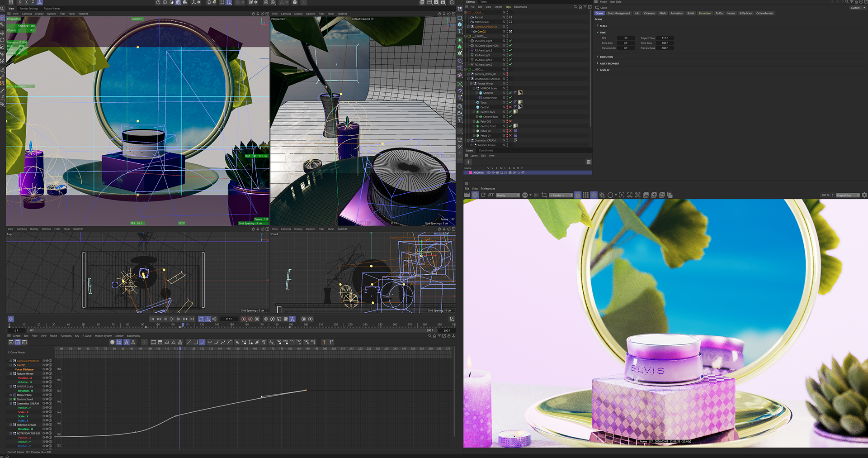The width and height of the screenshot is (868, 458).
Task: Expand the ASSET BROWSER section
Action: (598, 63)
